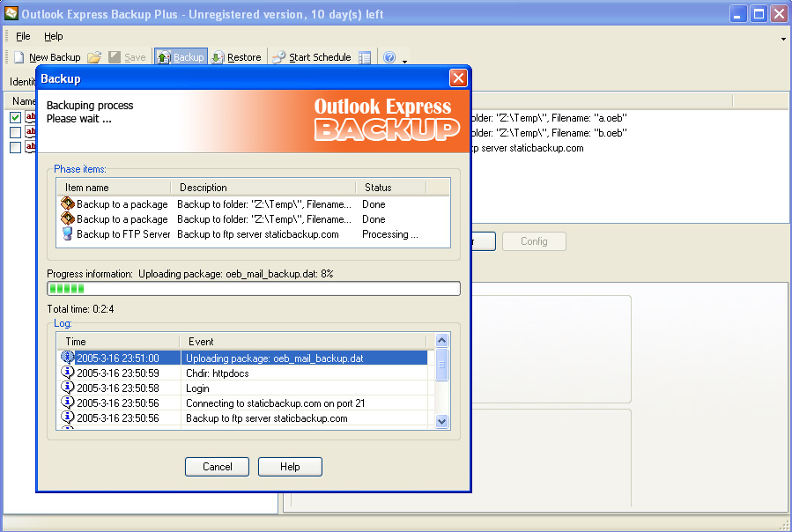Click 'server staticbackup.com' row in main window
Image resolution: width=792 pixels, height=532 pixels.
click(x=528, y=148)
